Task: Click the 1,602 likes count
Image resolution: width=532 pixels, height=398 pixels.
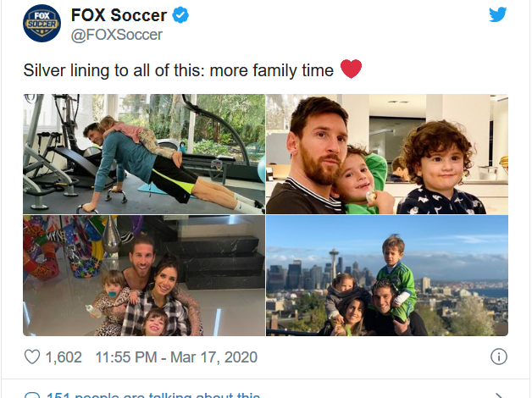Action: [64, 357]
